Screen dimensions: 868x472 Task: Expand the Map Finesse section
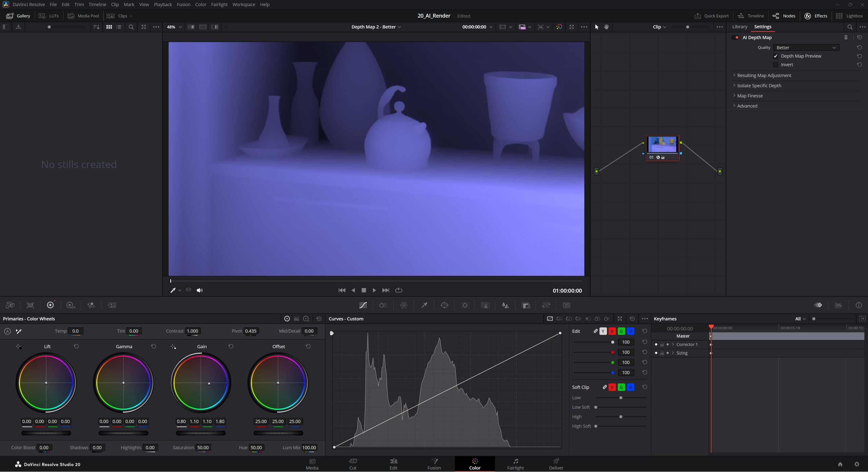(750, 96)
